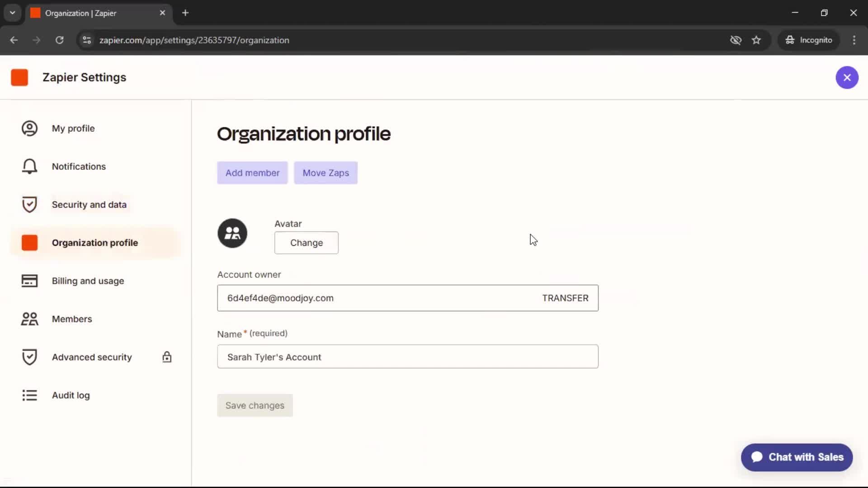The width and height of the screenshot is (868, 488).
Task: Click the organization avatar image
Action: [232, 233]
